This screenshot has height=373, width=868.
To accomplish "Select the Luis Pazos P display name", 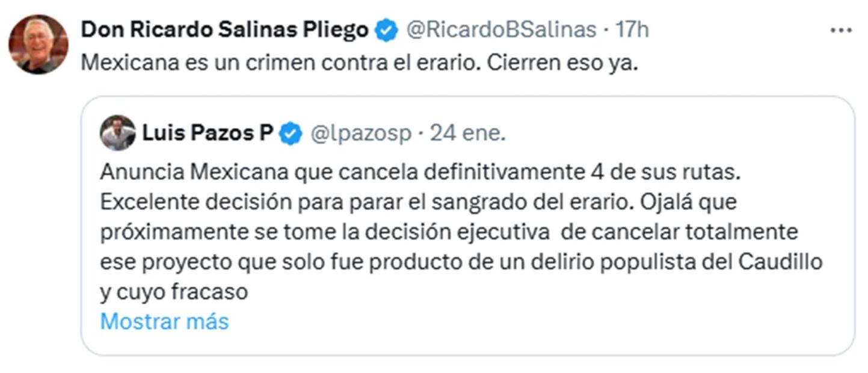I will (x=208, y=133).
